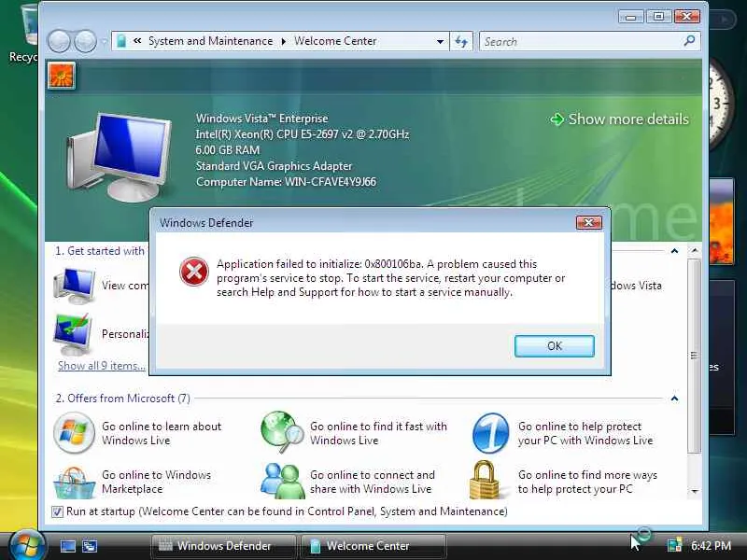Image resolution: width=747 pixels, height=560 pixels.
Task: Click Switch between windows quick launch icon
Action: tap(90, 546)
